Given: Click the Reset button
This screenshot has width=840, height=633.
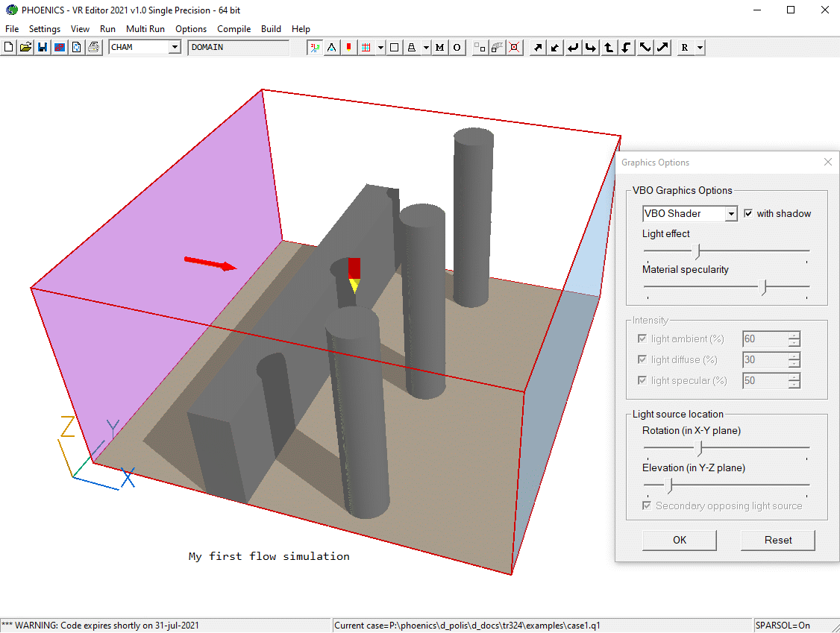Looking at the screenshot, I should pyautogui.click(x=778, y=540).
